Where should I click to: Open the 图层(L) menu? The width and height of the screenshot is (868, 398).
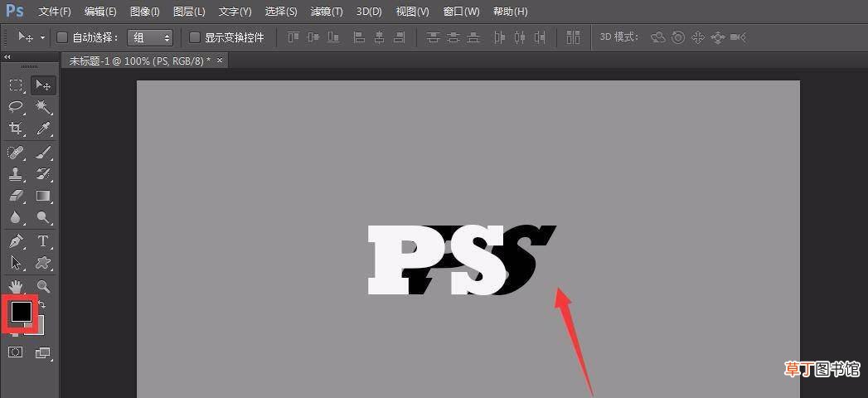(189, 11)
